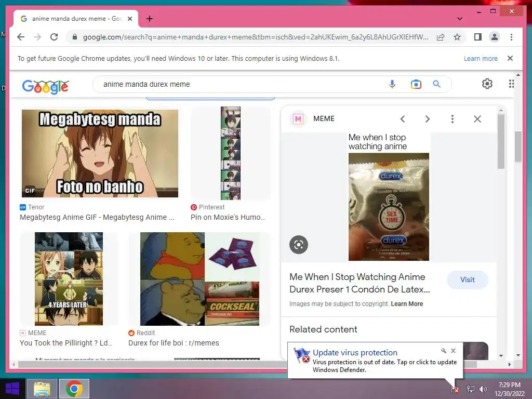The width and height of the screenshot is (532, 399).
Task: Click the Tenor source label
Action: click(x=36, y=207)
